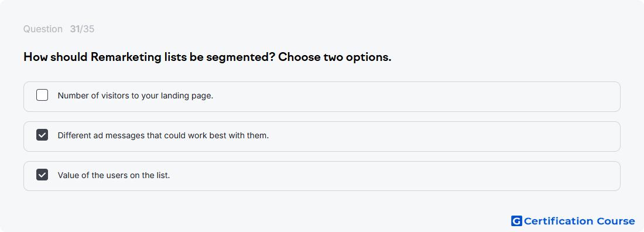Uncheck 'Different ad messages that could work best' checkbox
Viewport: 644px width, 232px height.
(x=42, y=135)
